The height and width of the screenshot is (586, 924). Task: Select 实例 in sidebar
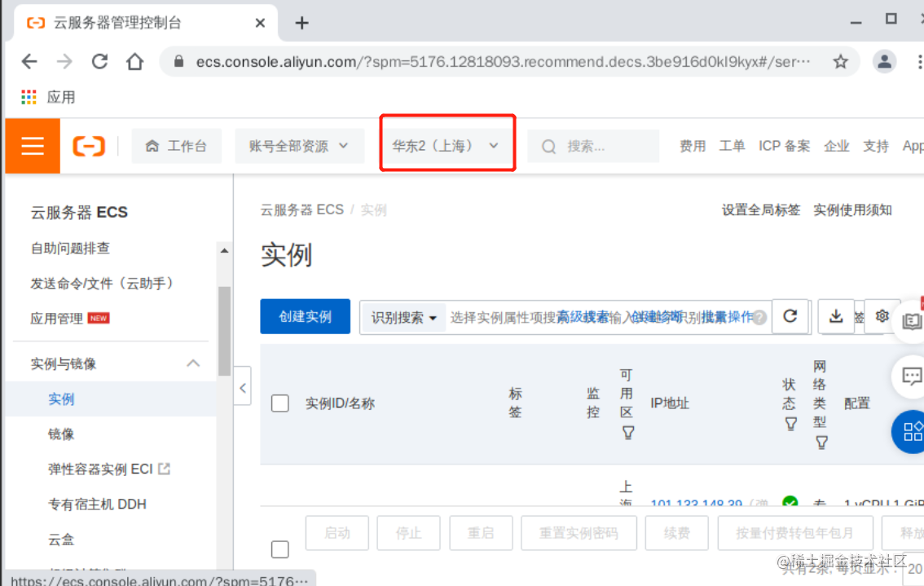61,399
